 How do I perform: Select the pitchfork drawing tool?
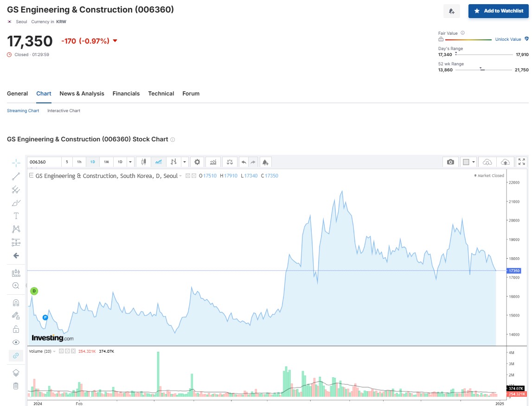click(16, 190)
